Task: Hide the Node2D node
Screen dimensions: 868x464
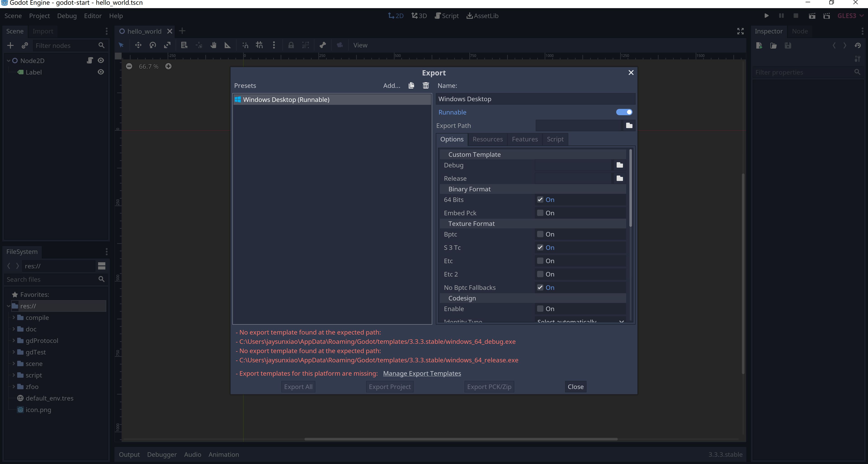Action: [101, 60]
